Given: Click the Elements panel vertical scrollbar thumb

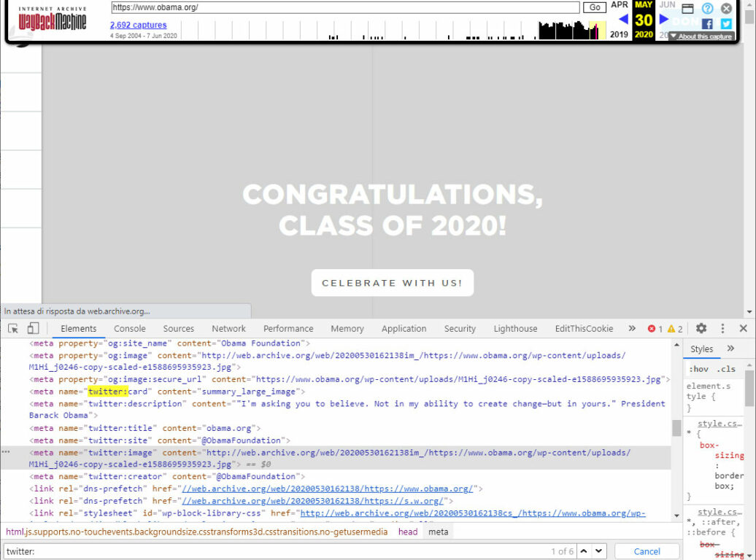Looking at the screenshot, I should point(677,427).
